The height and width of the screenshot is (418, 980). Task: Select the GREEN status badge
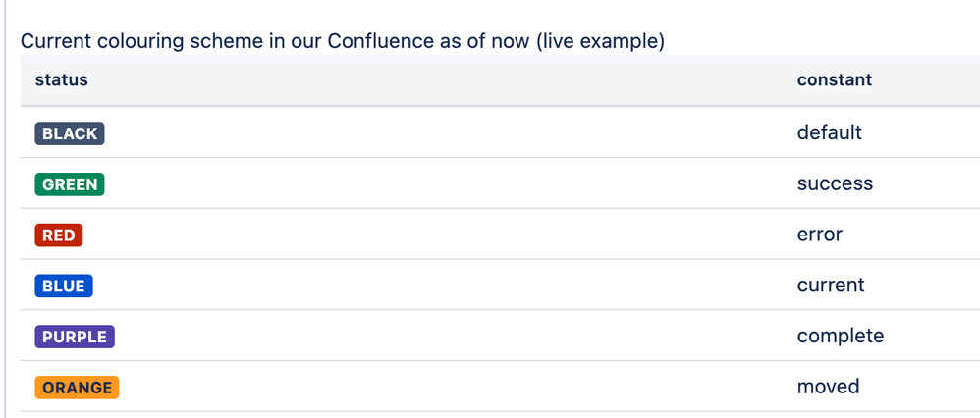(70, 184)
